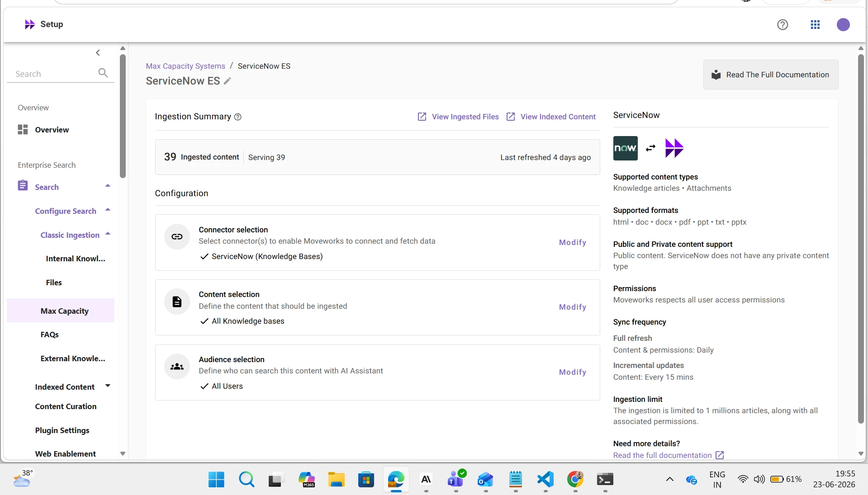Click the 'Serving 39' text
The height and width of the screenshot is (495, 868).
click(x=266, y=157)
